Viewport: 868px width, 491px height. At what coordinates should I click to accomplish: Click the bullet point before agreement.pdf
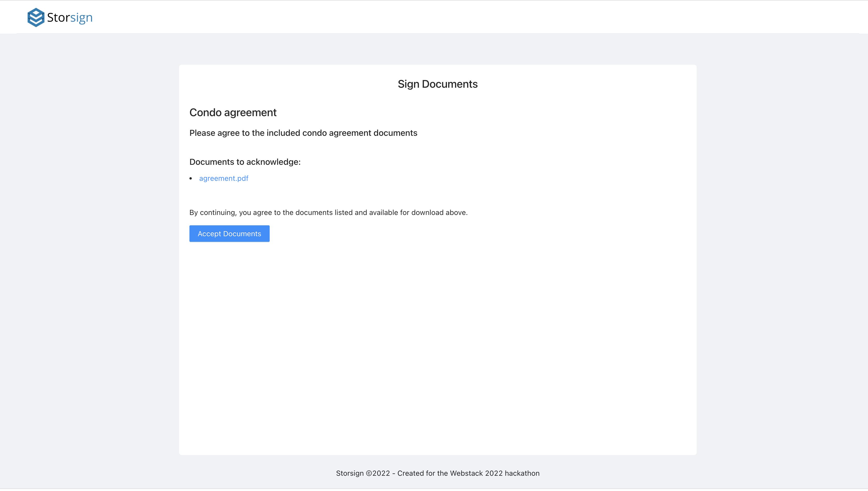pos(191,178)
